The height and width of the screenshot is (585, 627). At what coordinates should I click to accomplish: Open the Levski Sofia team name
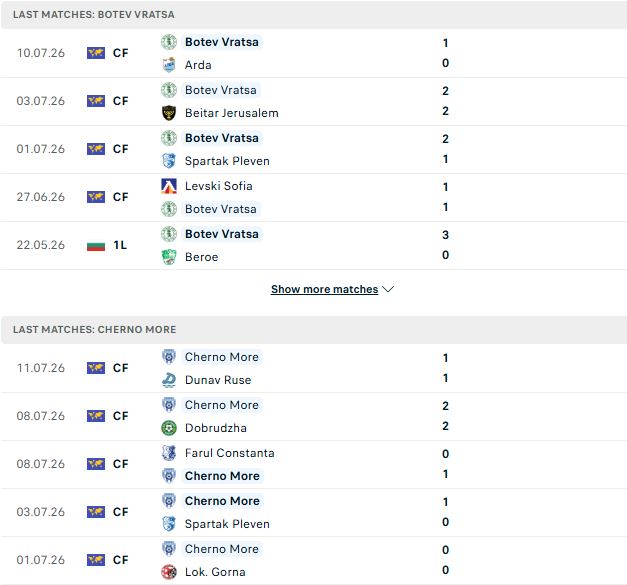pyautogui.click(x=219, y=186)
